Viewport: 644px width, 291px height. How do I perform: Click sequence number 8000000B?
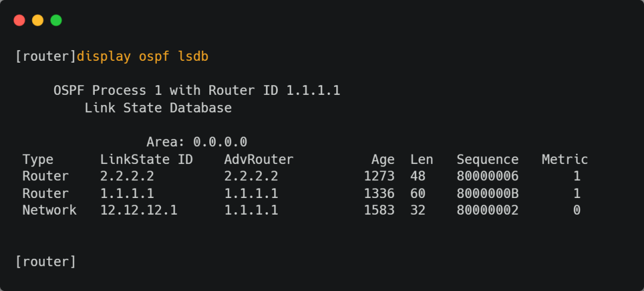point(487,193)
